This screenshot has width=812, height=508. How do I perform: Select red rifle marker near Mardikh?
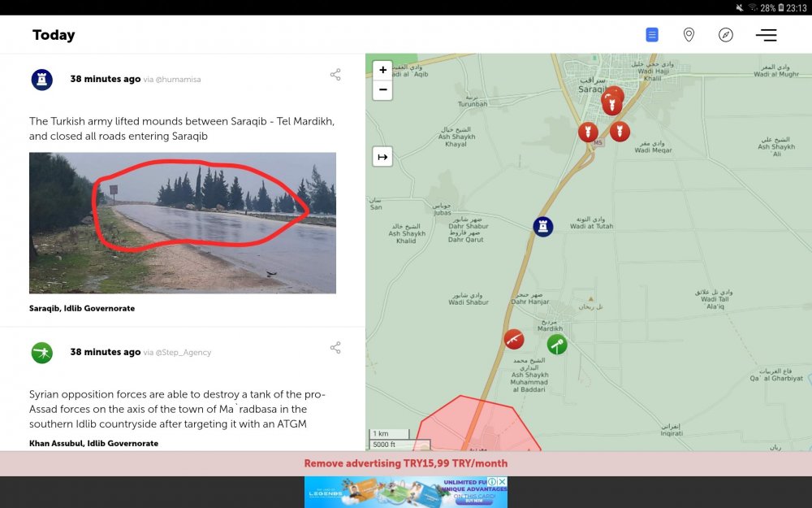(x=513, y=339)
